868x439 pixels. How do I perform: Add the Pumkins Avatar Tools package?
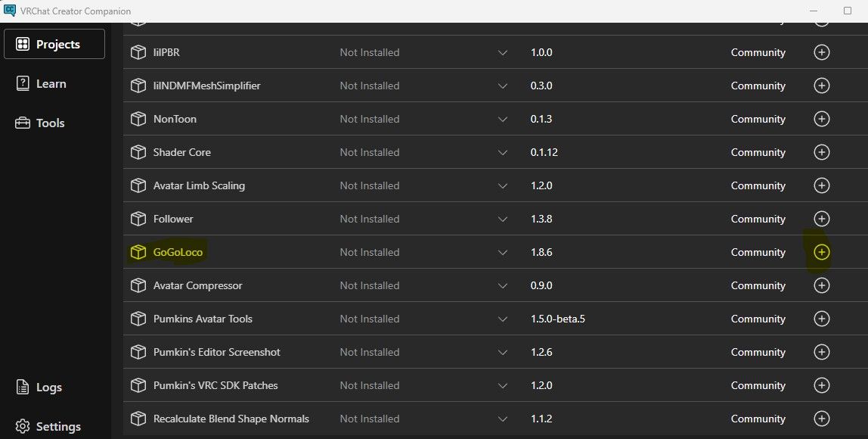[821, 318]
